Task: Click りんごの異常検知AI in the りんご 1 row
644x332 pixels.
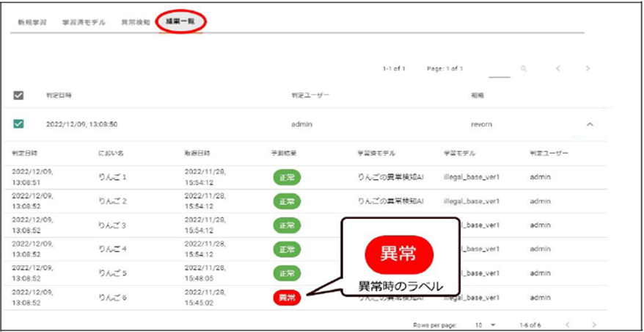Action: [x=391, y=177]
